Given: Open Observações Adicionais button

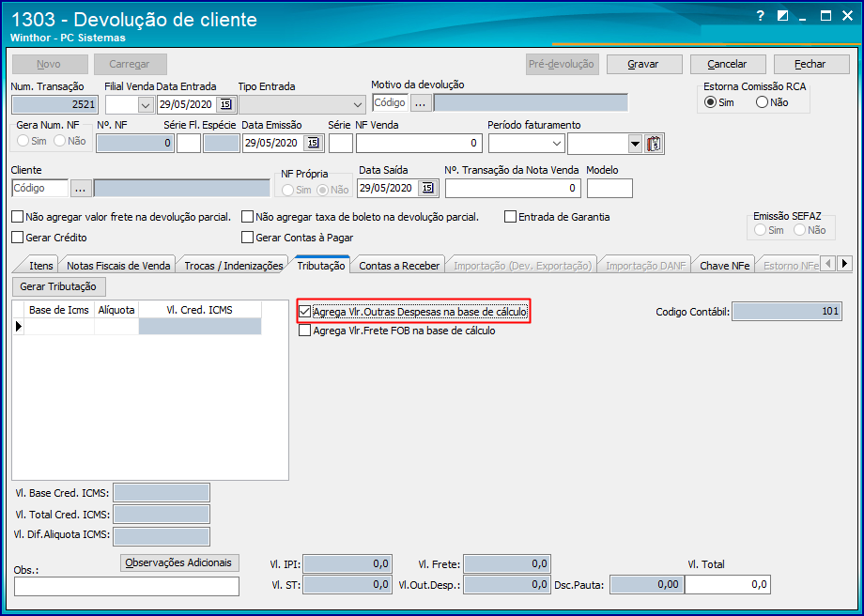Looking at the screenshot, I should tap(179, 562).
